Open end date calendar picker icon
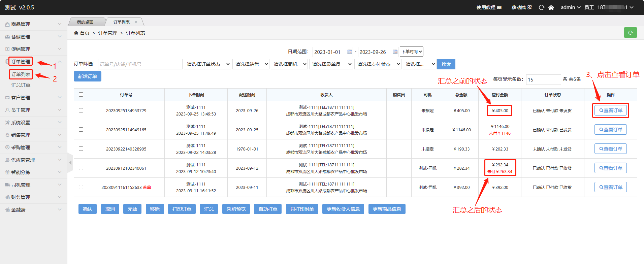644x264 pixels. coord(395,52)
